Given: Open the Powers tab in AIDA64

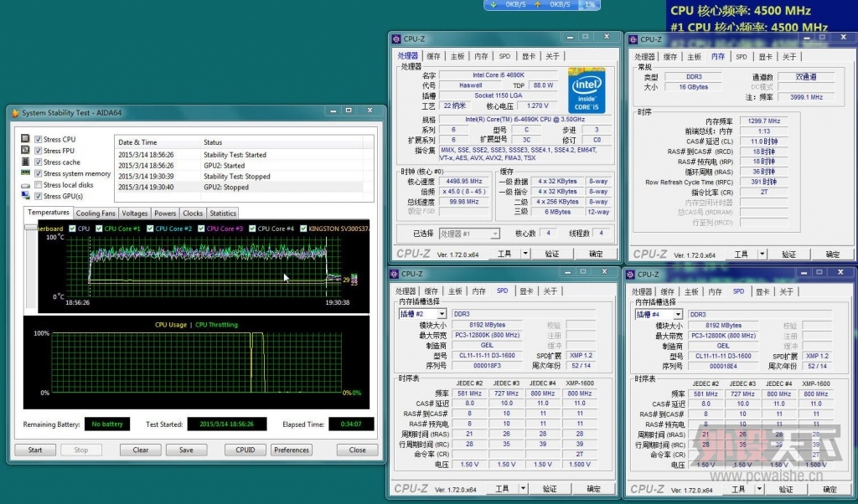Looking at the screenshot, I should tap(165, 213).
